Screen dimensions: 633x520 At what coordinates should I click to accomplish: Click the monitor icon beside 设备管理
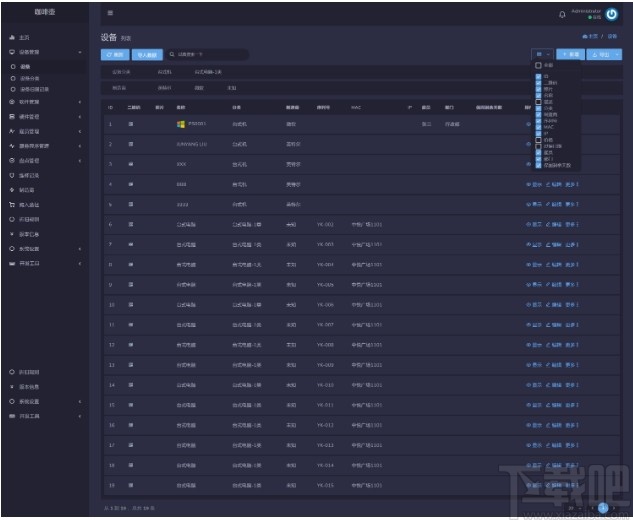(12, 52)
